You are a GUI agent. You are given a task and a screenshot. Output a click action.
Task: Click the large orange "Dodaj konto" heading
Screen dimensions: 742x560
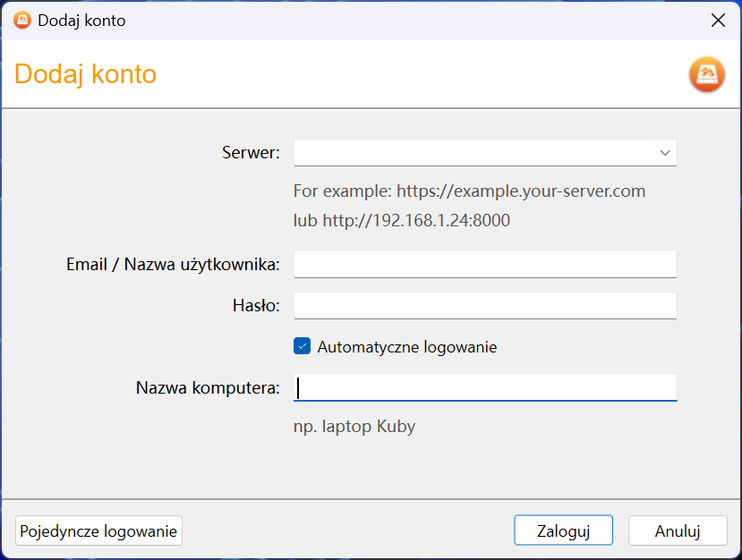[85, 73]
